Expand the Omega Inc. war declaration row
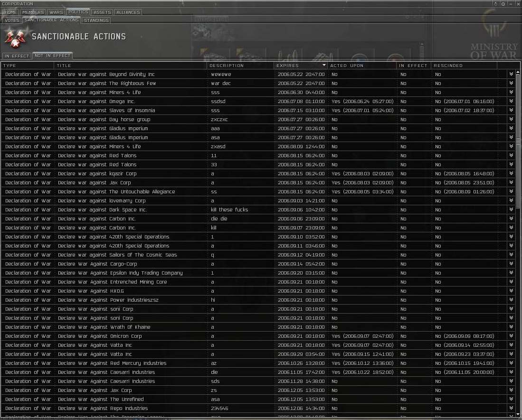The width and height of the screenshot is (522, 420). coord(511,101)
